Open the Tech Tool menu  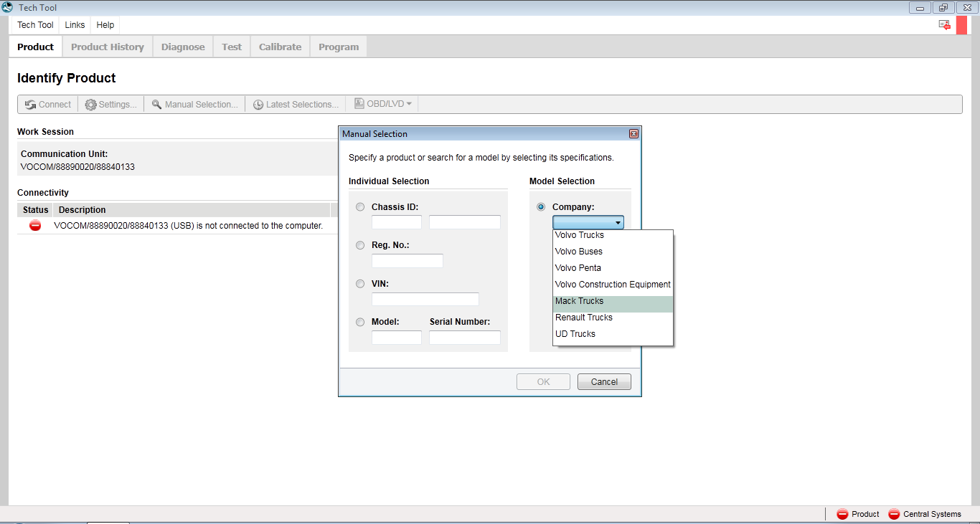tap(35, 25)
